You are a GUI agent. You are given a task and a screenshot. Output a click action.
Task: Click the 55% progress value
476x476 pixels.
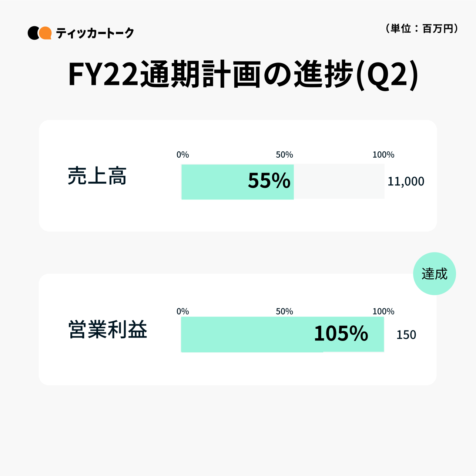pos(269,181)
